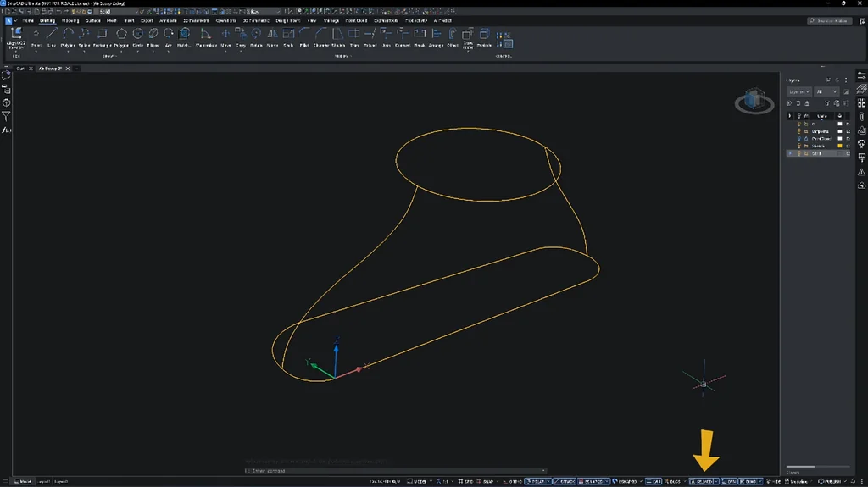This screenshot has width=868, height=487.
Task: Open the Annotate ribbon tab
Action: coord(168,20)
